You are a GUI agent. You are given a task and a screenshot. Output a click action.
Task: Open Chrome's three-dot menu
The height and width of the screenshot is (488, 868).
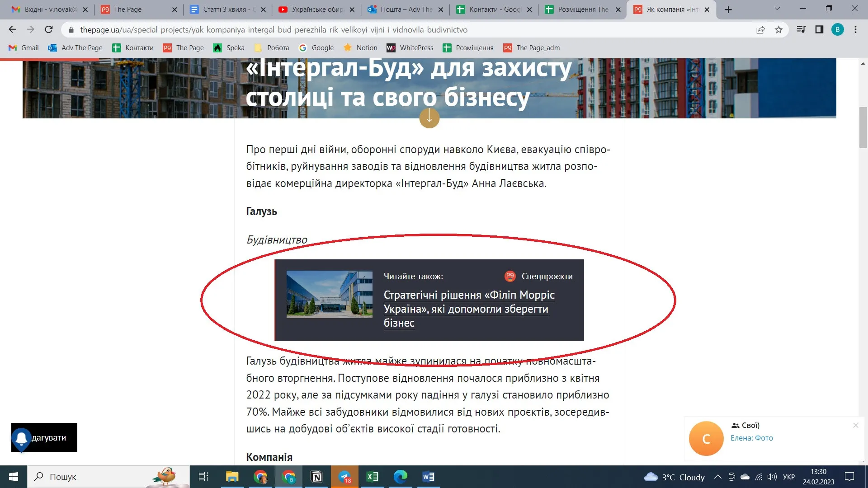pos(855,30)
